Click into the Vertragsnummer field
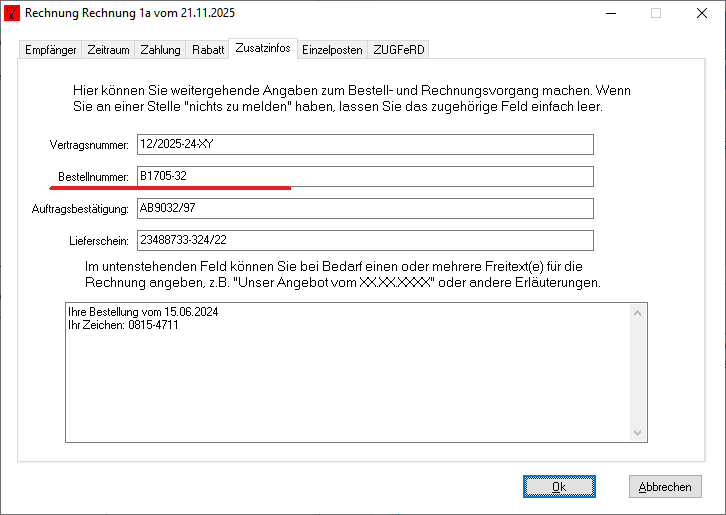The width and height of the screenshot is (726, 515). coord(365,145)
